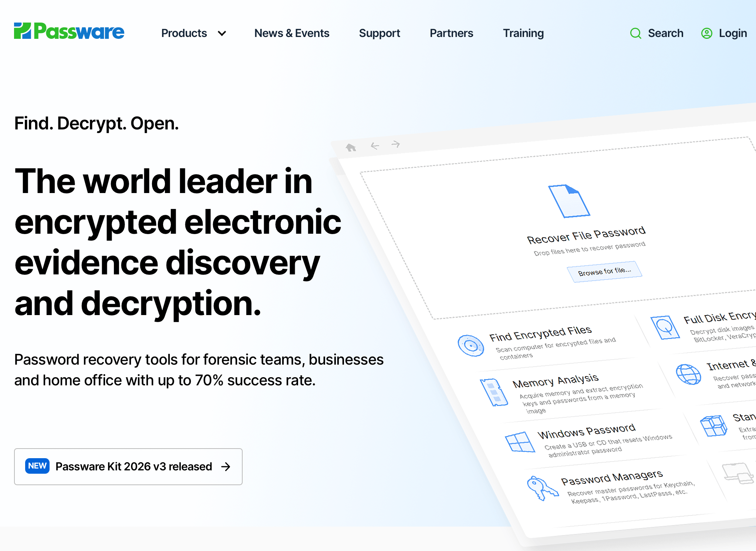Image resolution: width=756 pixels, height=551 pixels.
Task: Click the home icon in the app preview
Action: coord(351,148)
